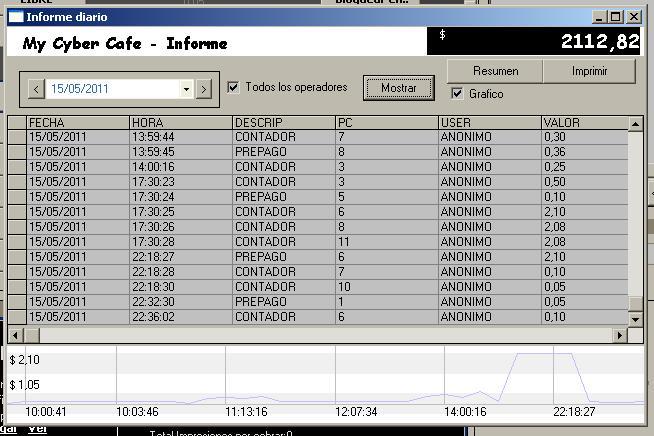Image resolution: width=654 pixels, height=436 pixels.
Task: Click chart axis label 14:00:16
Action: [x=465, y=412]
